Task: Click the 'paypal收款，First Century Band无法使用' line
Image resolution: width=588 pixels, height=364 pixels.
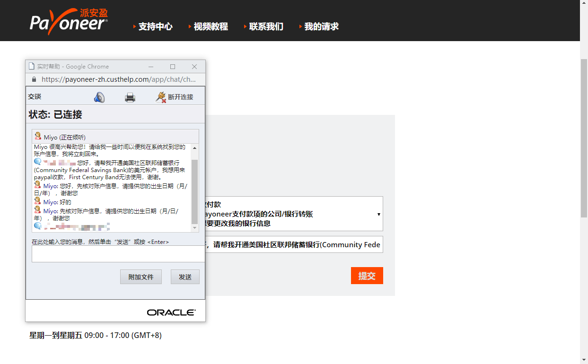Action: 98,177
